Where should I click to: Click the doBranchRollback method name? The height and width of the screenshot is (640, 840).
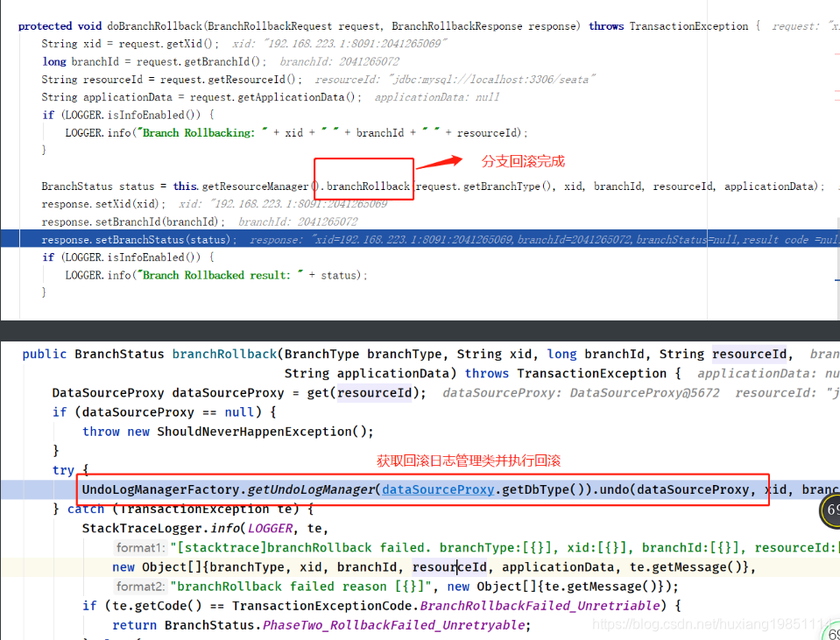coord(155,25)
